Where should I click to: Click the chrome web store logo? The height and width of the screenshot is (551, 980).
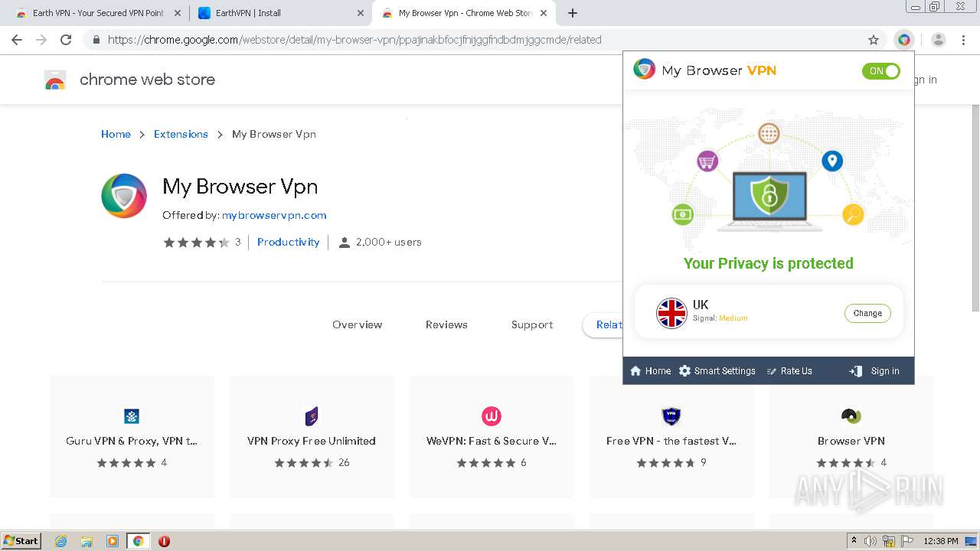(130, 80)
